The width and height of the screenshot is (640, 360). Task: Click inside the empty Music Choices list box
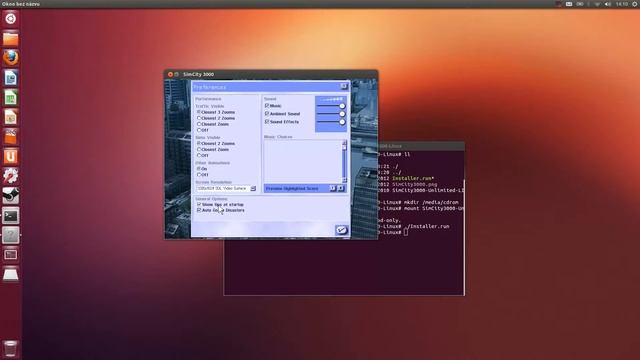click(303, 161)
